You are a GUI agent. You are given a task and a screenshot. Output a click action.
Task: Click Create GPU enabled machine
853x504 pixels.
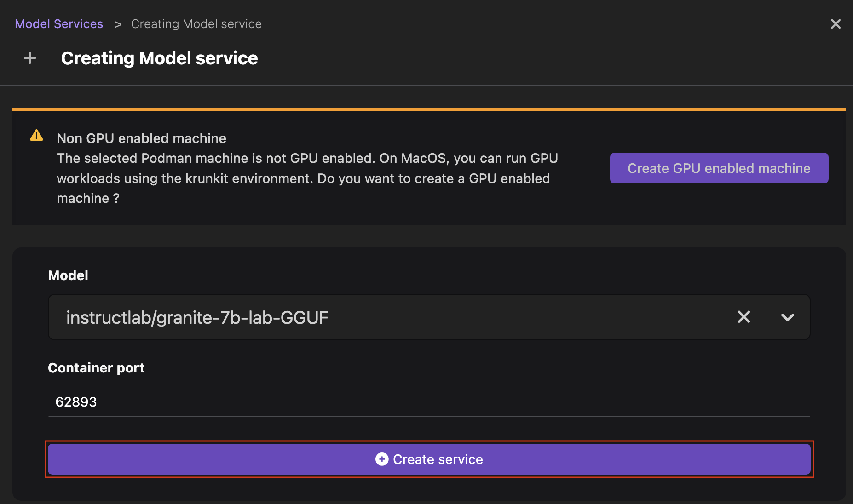[x=719, y=168]
